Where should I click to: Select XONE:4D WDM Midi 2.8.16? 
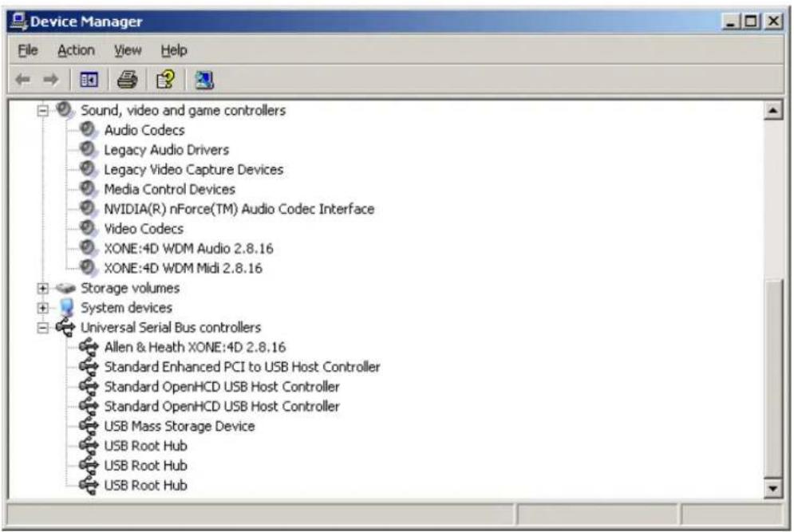(x=183, y=268)
